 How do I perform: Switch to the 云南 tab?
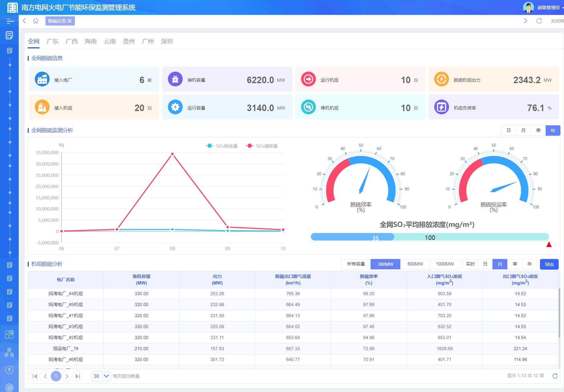click(110, 41)
